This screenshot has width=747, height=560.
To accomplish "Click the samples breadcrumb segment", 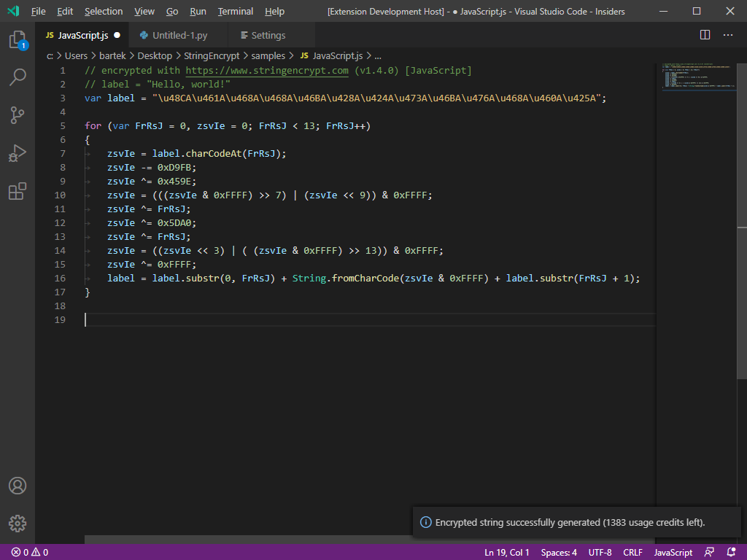I will pyautogui.click(x=268, y=55).
